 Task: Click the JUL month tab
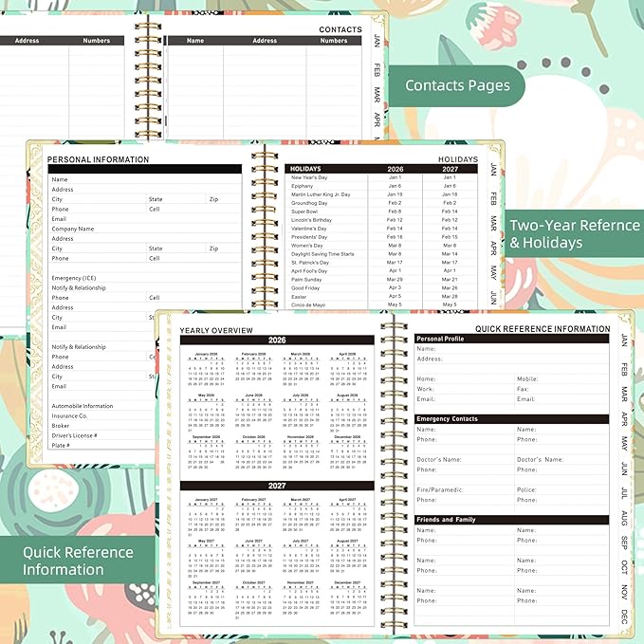point(624,493)
